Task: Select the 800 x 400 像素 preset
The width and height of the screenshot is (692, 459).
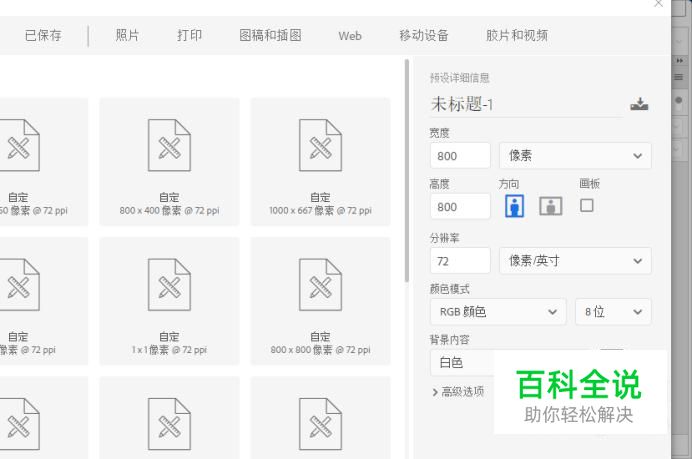Action: pos(169,162)
